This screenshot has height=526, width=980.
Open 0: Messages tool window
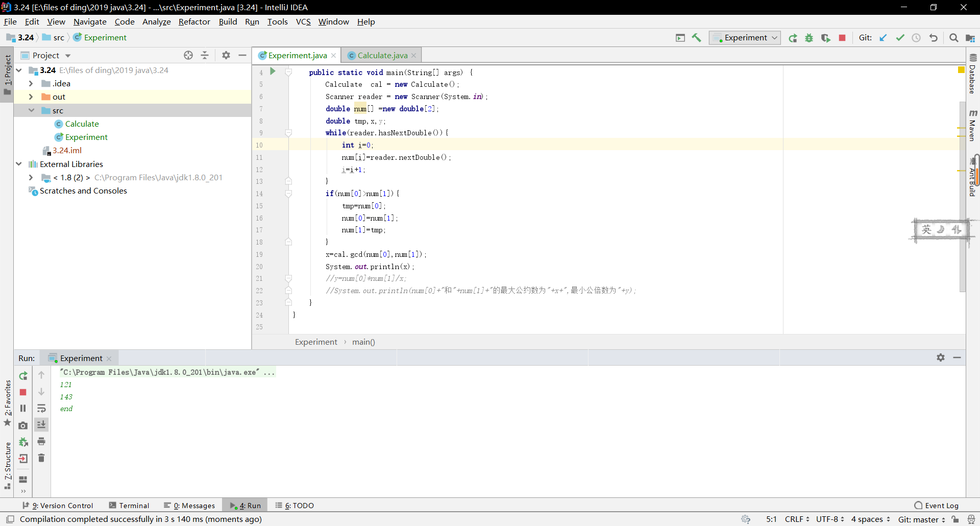click(x=189, y=505)
